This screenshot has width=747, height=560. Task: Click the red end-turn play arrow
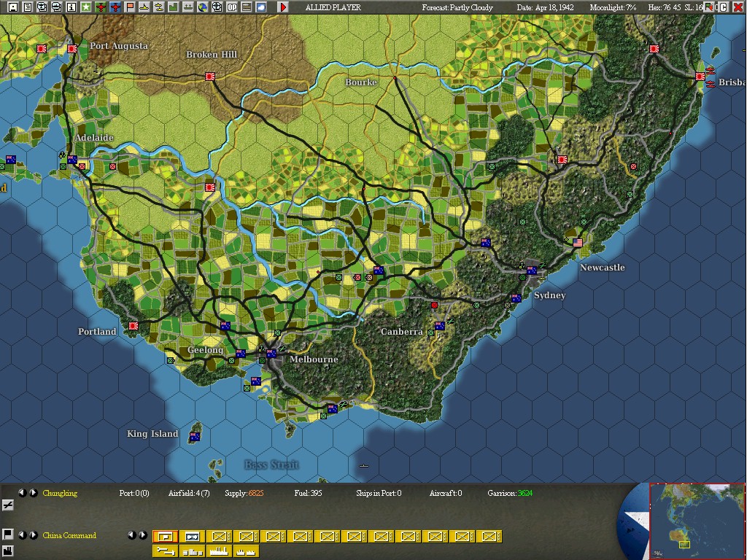click(x=283, y=7)
